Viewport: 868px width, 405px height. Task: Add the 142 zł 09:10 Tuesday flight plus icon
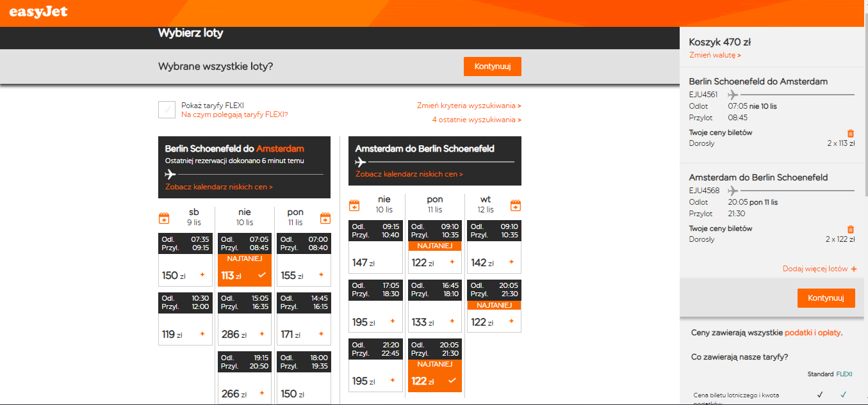pyautogui.click(x=511, y=262)
